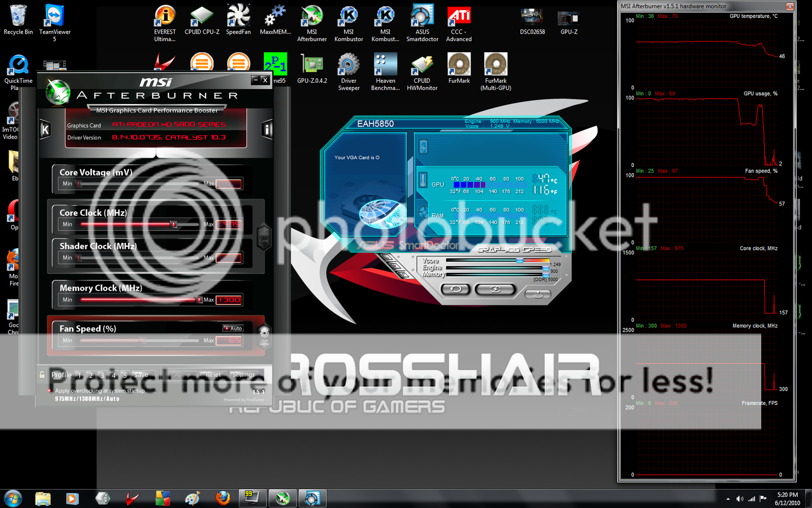The width and height of the screenshot is (812, 508).
Task: Select Afterburner profile slot 2
Action: (x=91, y=375)
